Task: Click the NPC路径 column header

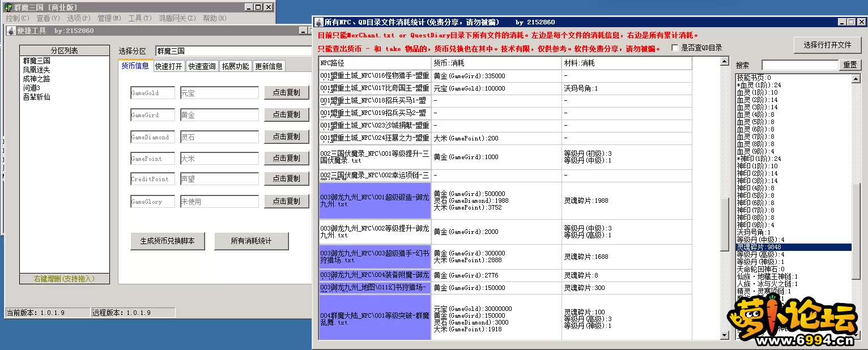Action: pos(375,63)
